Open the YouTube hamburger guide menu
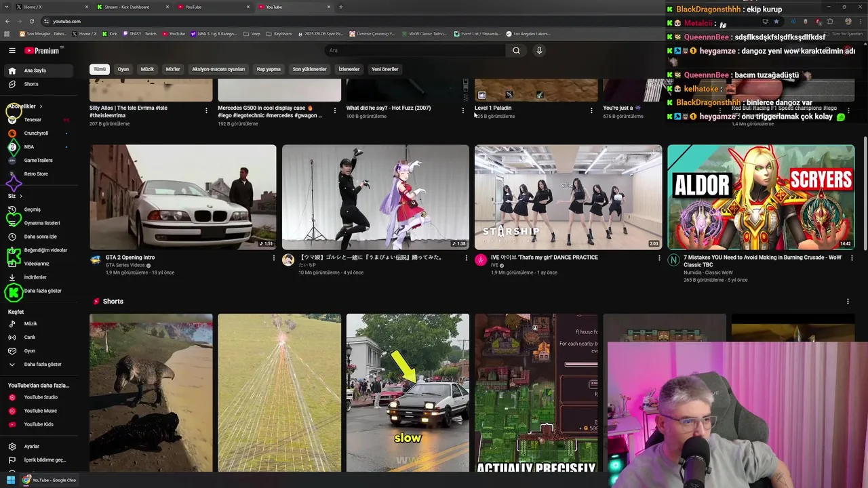The image size is (868, 488). [12, 51]
